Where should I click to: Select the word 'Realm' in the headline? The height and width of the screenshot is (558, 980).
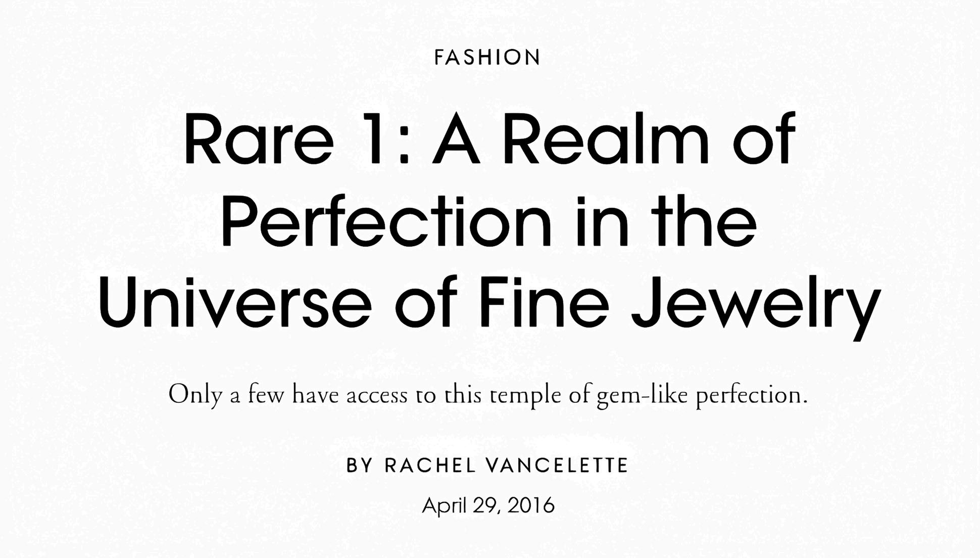[606, 138]
